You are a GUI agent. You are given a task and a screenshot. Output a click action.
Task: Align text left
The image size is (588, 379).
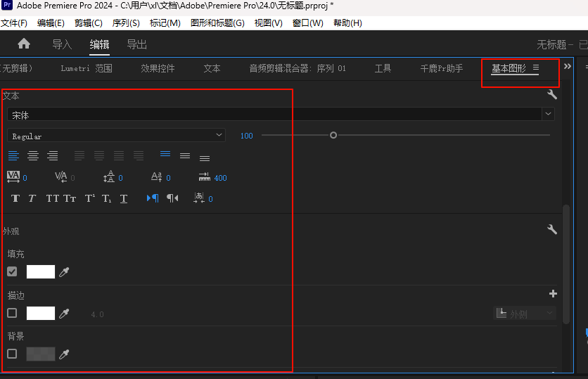pos(13,155)
